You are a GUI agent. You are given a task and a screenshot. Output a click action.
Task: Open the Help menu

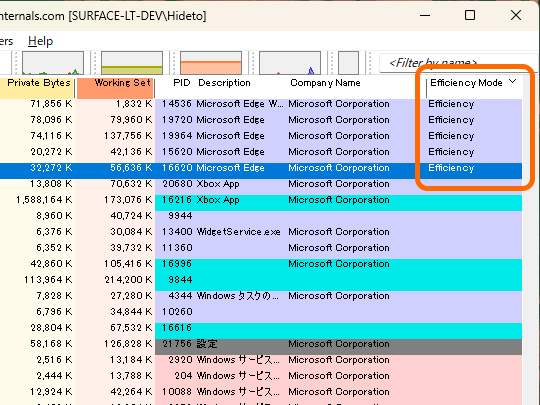(x=40, y=41)
